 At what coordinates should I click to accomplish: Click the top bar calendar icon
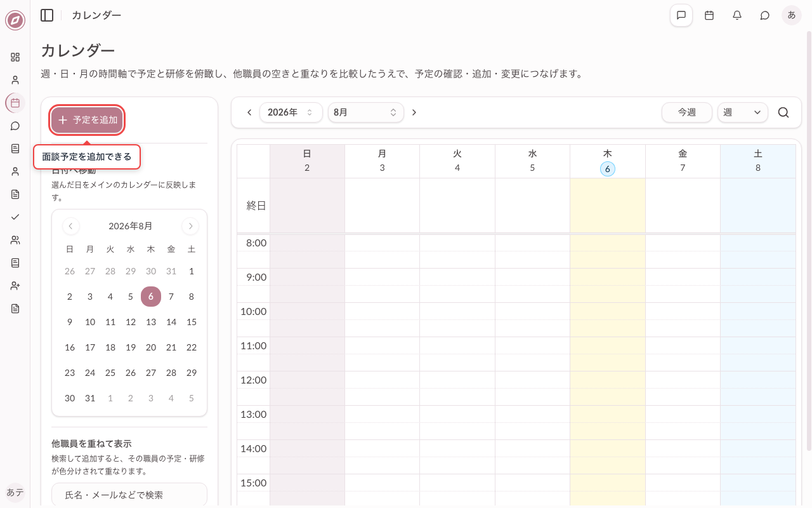(x=709, y=15)
